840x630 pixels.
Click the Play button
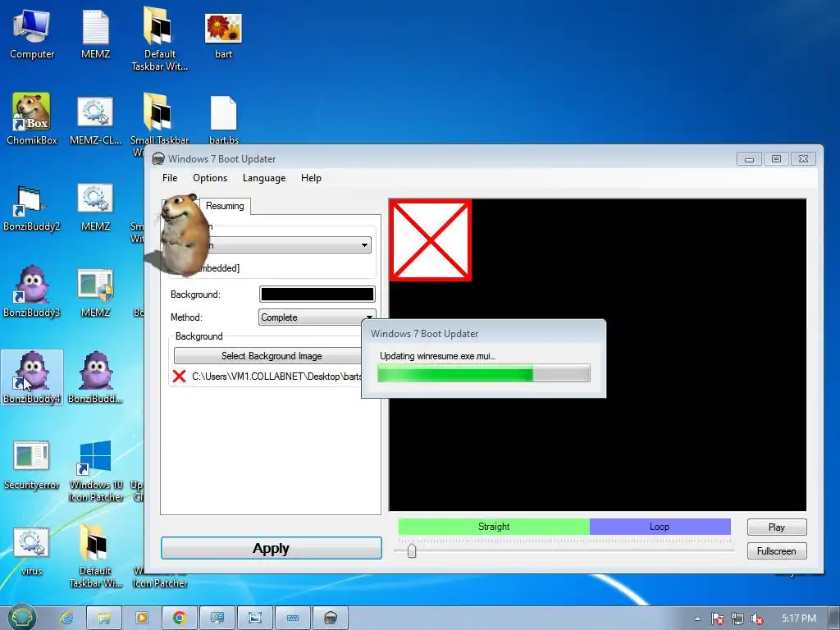(x=777, y=527)
